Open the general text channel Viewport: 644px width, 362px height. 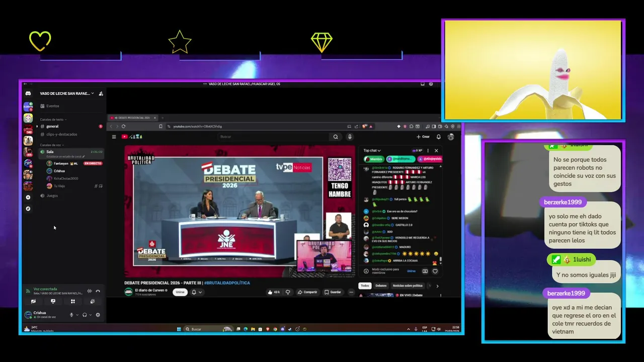52,127
